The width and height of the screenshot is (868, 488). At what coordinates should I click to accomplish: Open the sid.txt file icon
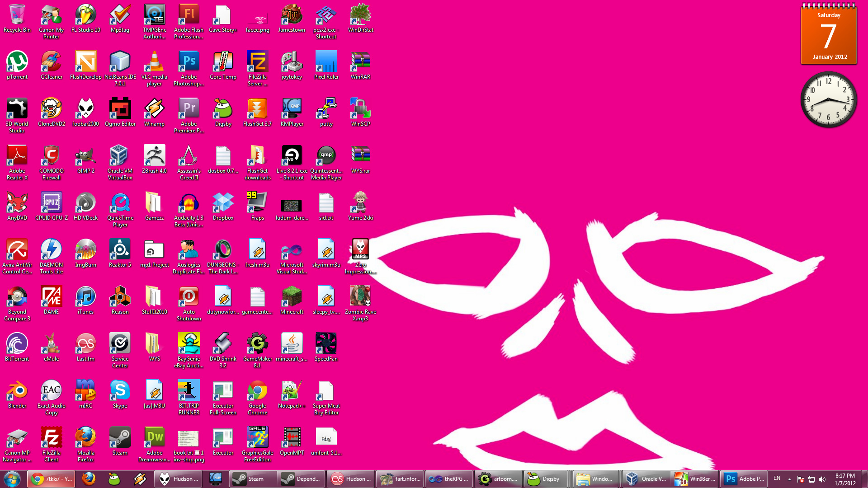(x=326, y=206)
